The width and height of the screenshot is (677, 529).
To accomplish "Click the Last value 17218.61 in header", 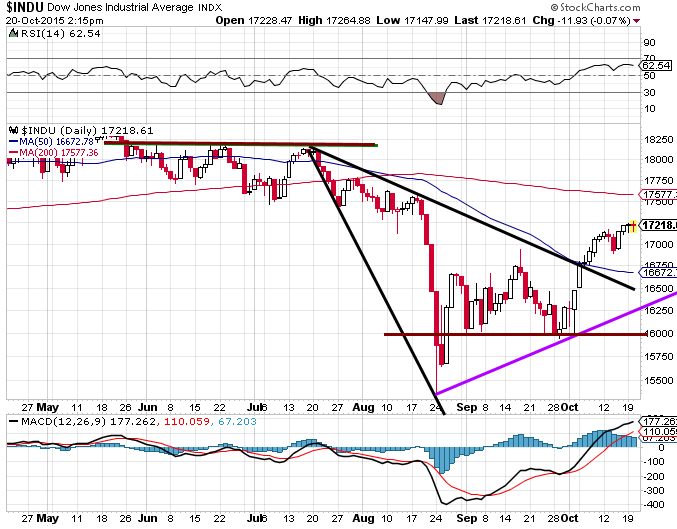I will 504,20.
